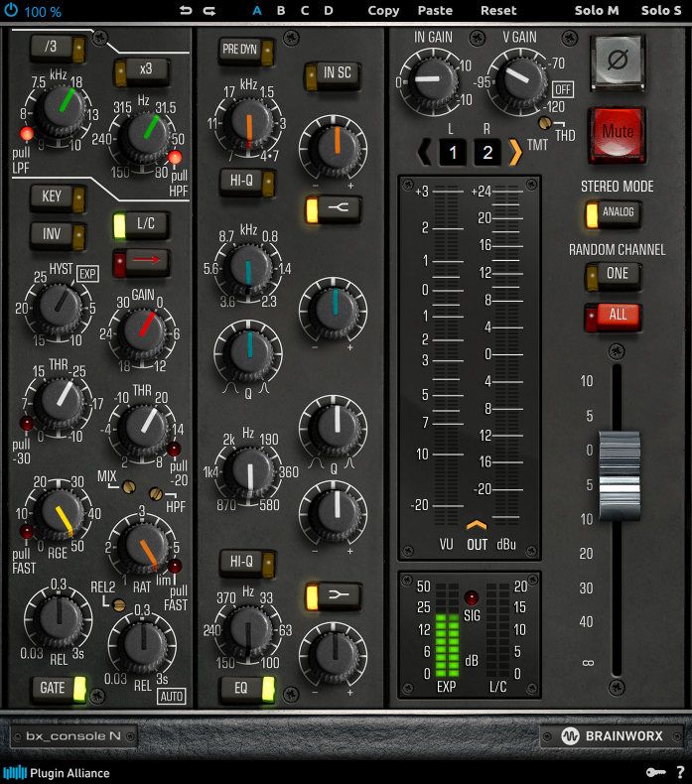Image resolution: width=692 pixels, height=784 pixels.
Task: Click Solo S button
Action: 661,11
